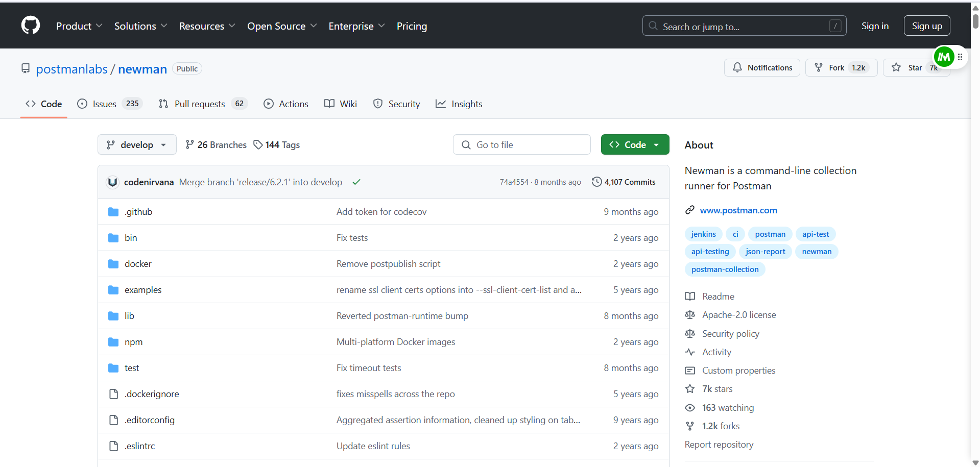Open commit 'Reverted postman-runtime bump'
The width and height of the screenshot is (980, 467).
click(402, 316)
